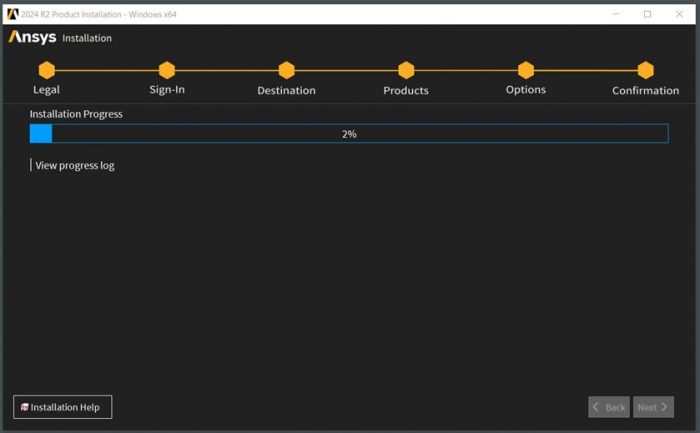
Task: Select the Products step label
Action: click(x=406, y=91)
